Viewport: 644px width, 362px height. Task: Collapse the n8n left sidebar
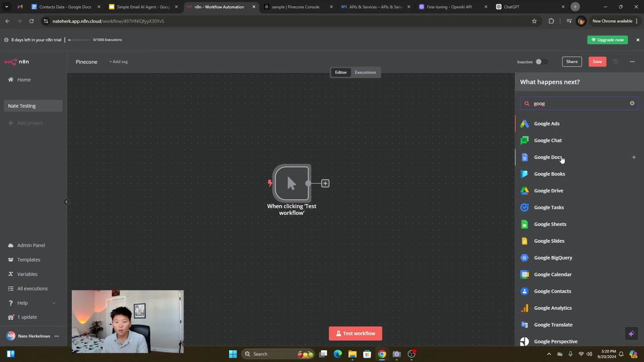[x=67, y=202]
